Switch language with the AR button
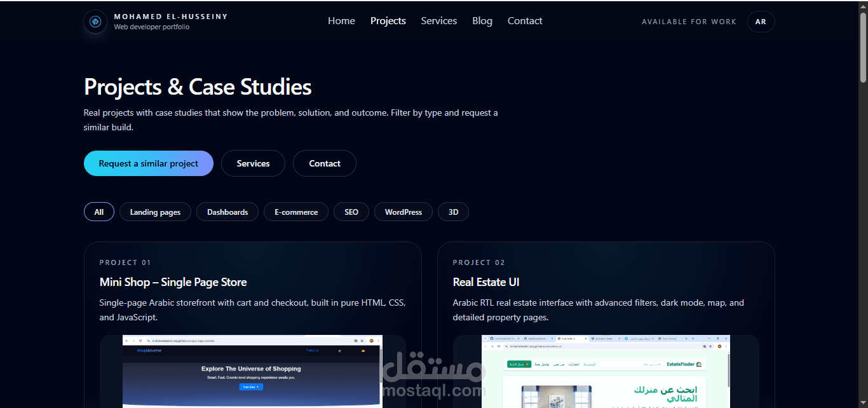This screenshot has height=408, width=868. (x=761, y=22)
